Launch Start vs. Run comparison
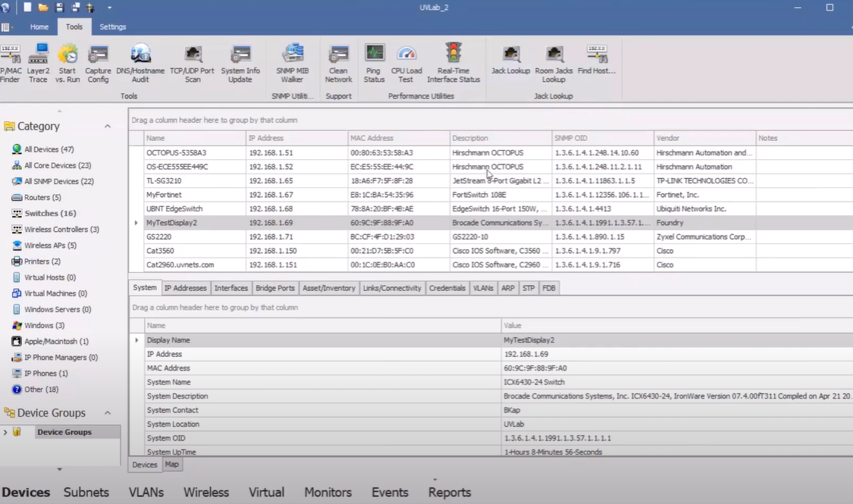Image resolution: width=853 pixels, height=504 pixels. click(67, 64)
